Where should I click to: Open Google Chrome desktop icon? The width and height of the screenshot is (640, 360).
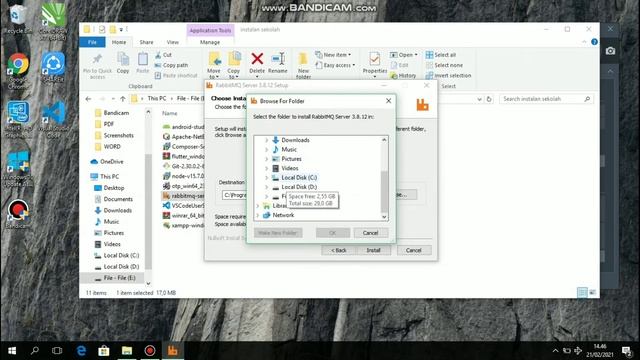(x=18, y=64)
